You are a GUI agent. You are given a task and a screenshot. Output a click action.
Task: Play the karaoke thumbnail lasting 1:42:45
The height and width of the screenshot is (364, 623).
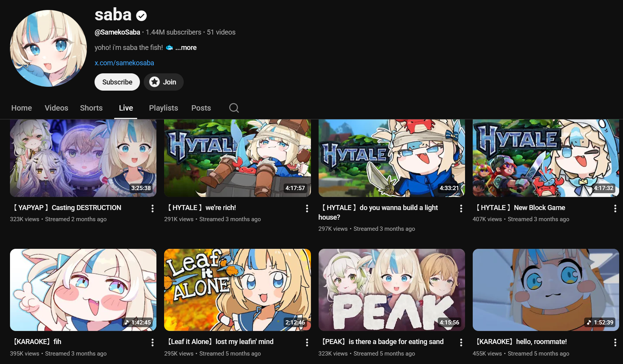click(x=83, y=290)
